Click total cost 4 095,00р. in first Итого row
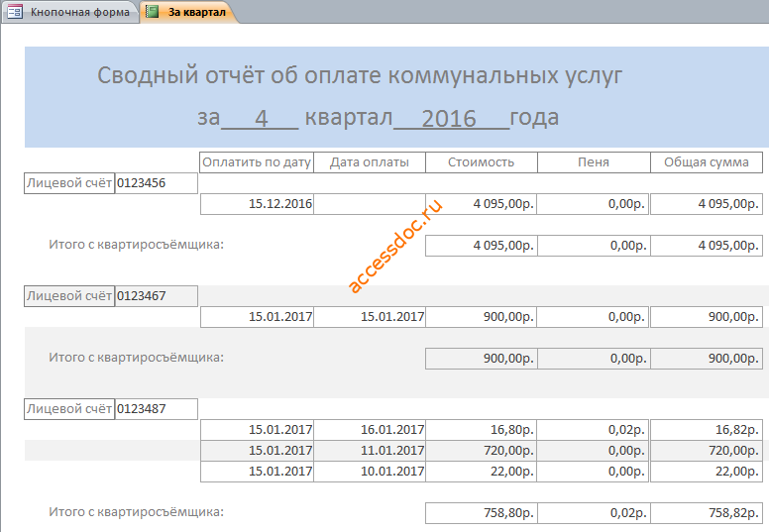The width and height of the screenshot is (769, 532). tap(481, 246)
